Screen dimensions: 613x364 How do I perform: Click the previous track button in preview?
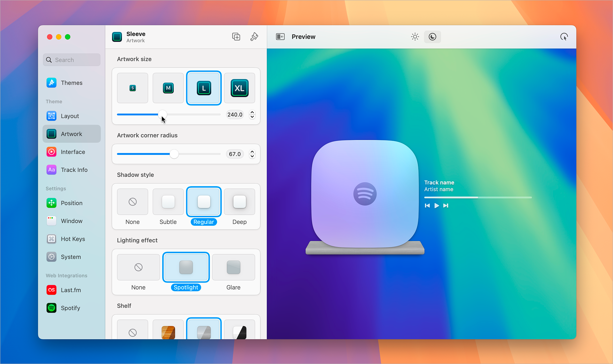pyautogui.click(x=427, y=206)
